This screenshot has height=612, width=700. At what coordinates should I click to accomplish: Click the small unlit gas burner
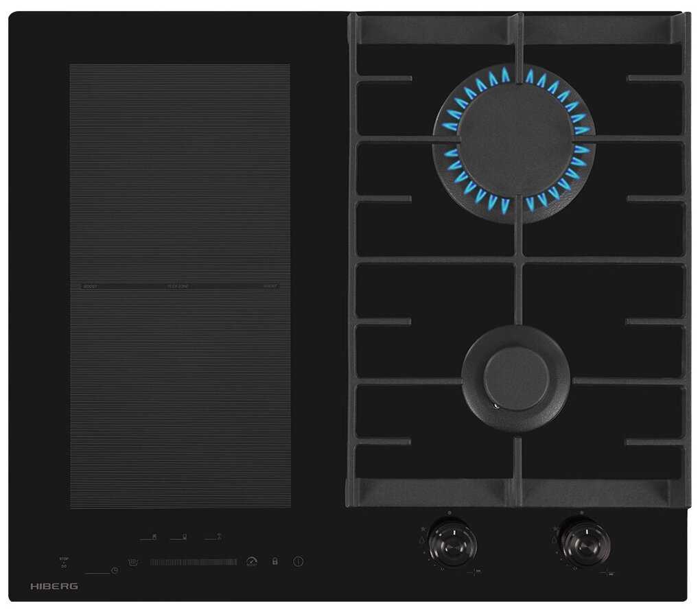[515, 378]
